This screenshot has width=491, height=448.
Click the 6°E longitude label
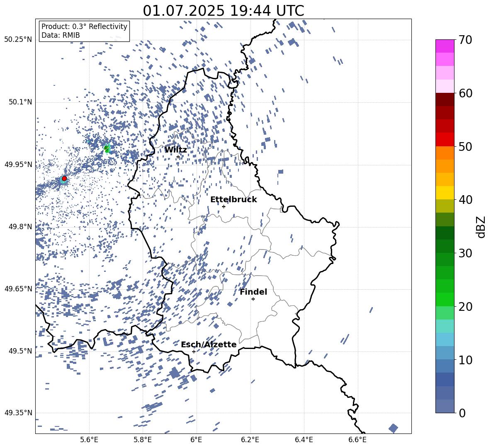coord(196,440)
